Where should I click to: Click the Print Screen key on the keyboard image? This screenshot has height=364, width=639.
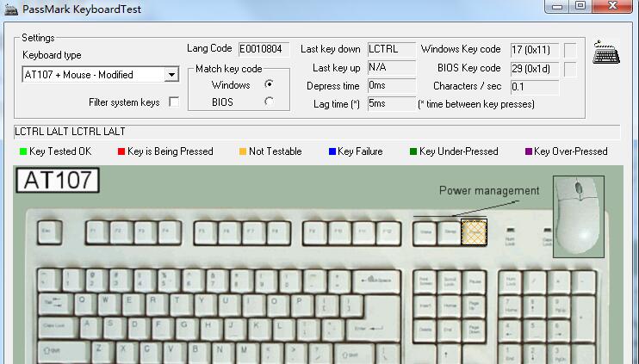point(425,281)
